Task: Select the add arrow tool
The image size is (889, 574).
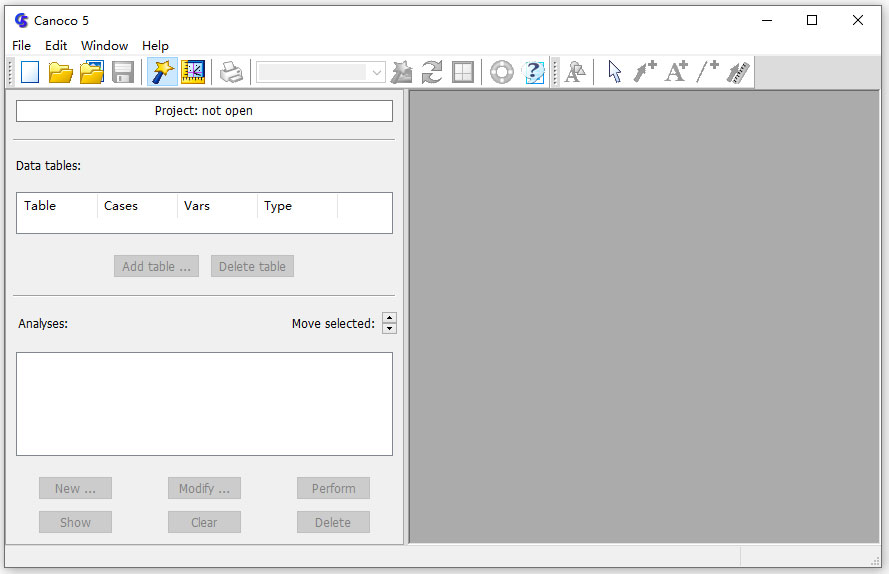Action: point(645,72)
